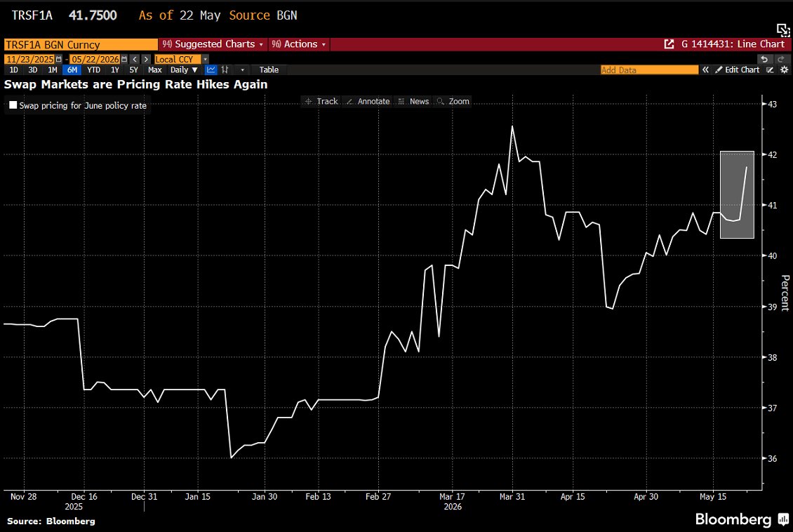Select the line chart type icon
This screenshot has width=793, height=532.
211,69
